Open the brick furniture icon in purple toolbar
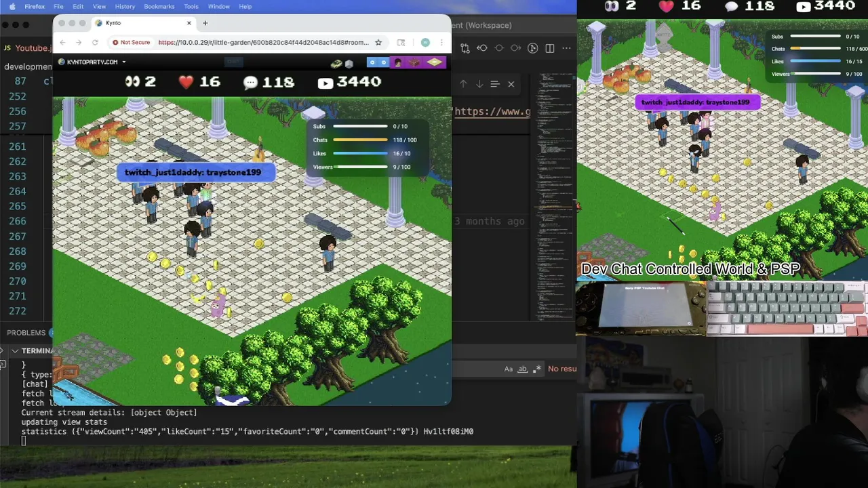This screenshot has width=868, height=488. pyautogui.click(x=415, y=62)
